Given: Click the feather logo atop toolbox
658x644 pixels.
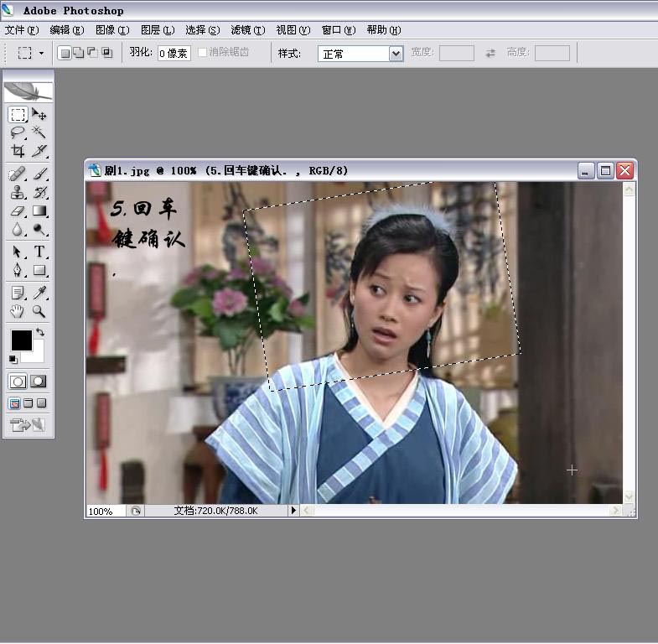Looking at the screenshot, I should (28, 91).
